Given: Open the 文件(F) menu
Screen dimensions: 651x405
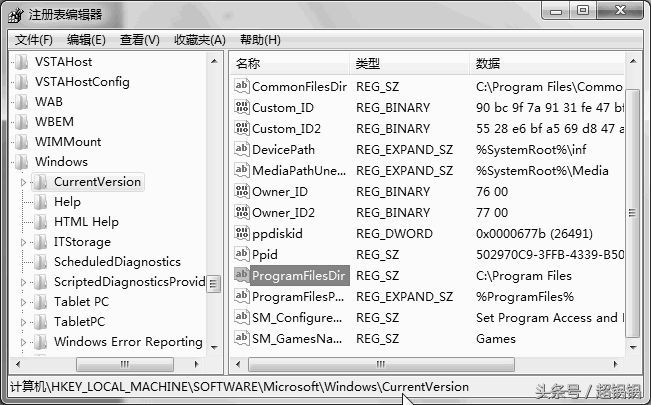Looking at the screenshot, I should click(34, 40).
